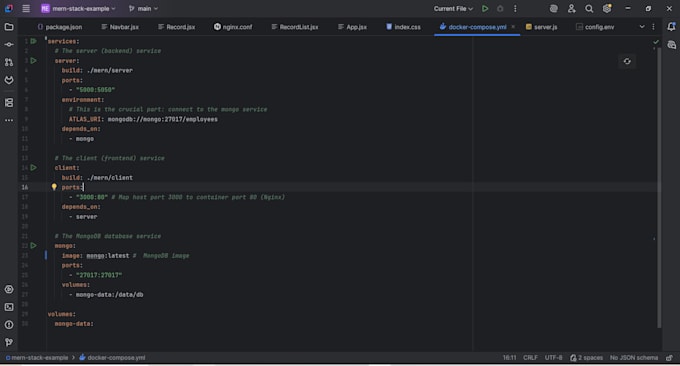Run the server service gutter icon
This screenshot has width=680, height=366.
click(34, 61)
